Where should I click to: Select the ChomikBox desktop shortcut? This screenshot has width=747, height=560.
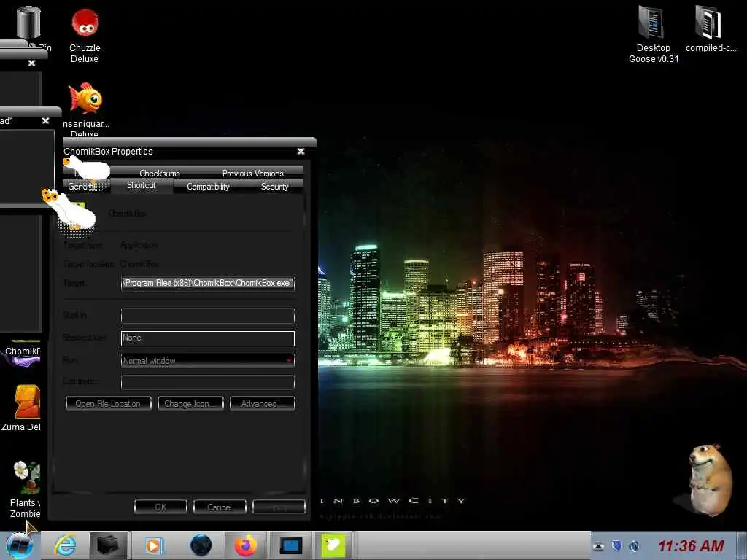tap(22, 351)
